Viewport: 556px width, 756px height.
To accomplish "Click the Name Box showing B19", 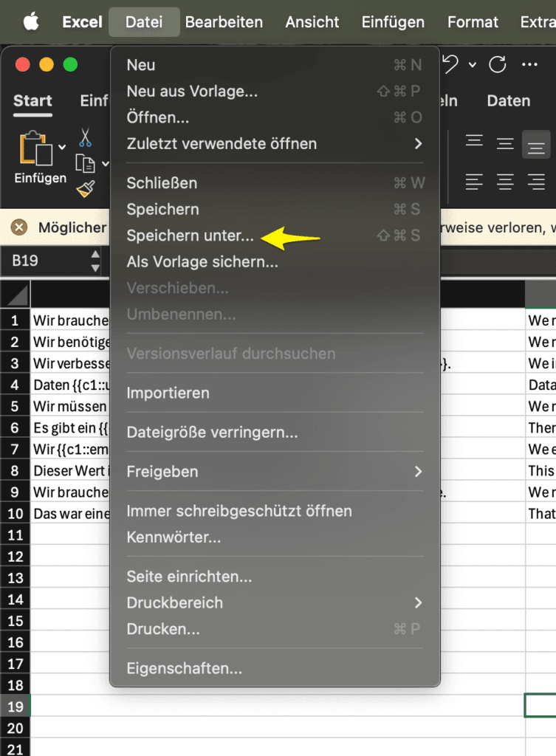I will (x=44, y=261).
